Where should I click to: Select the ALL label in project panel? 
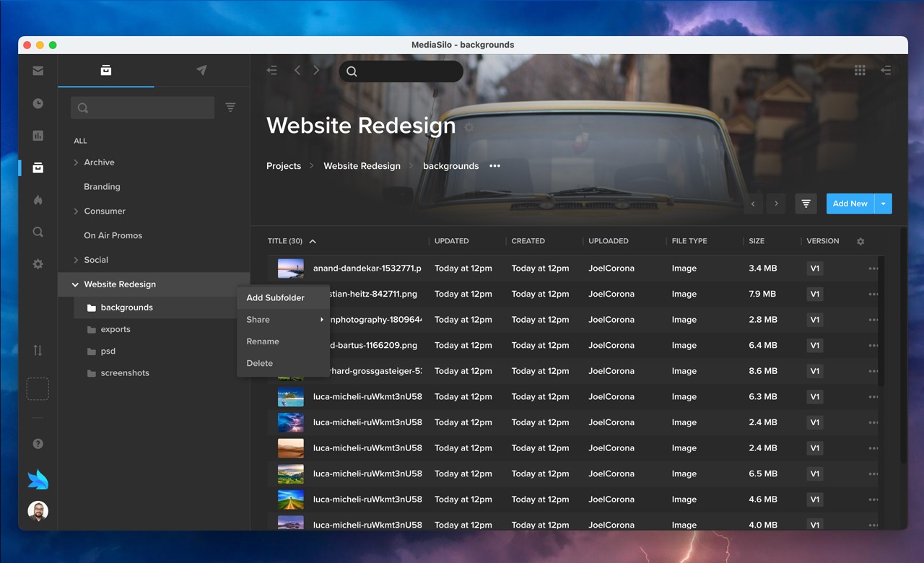80,141
